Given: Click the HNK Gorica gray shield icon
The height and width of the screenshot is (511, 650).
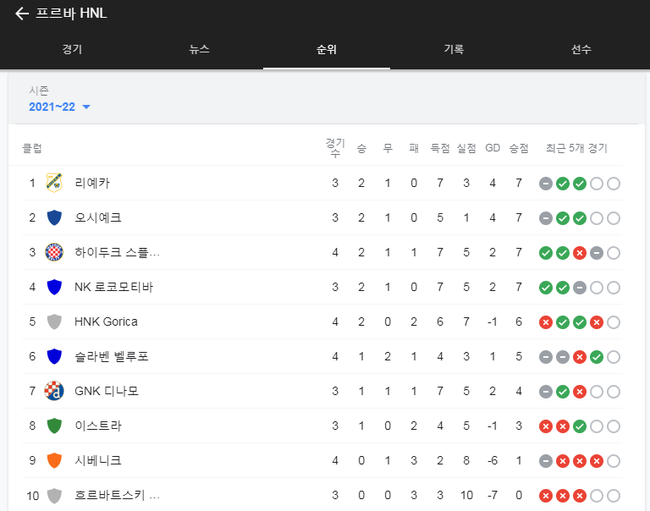Looking at the screenshot, I should tap(54, 322).
